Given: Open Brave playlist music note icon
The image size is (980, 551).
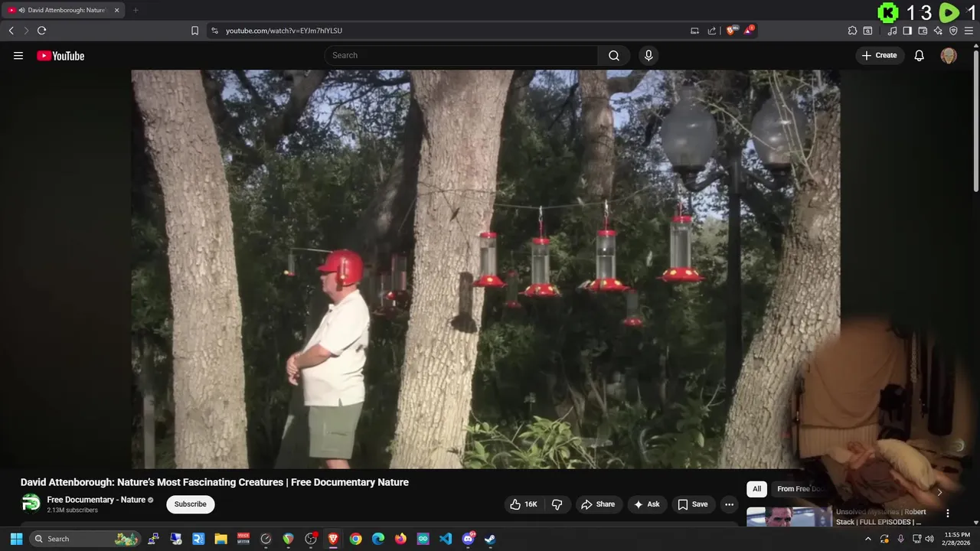Looking at the screenshot, I should 892,31.
